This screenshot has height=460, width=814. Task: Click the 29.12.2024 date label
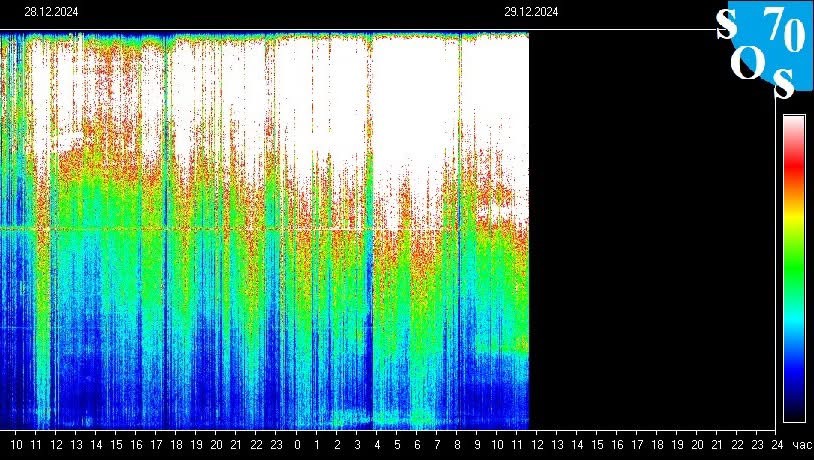click(531, 12)
